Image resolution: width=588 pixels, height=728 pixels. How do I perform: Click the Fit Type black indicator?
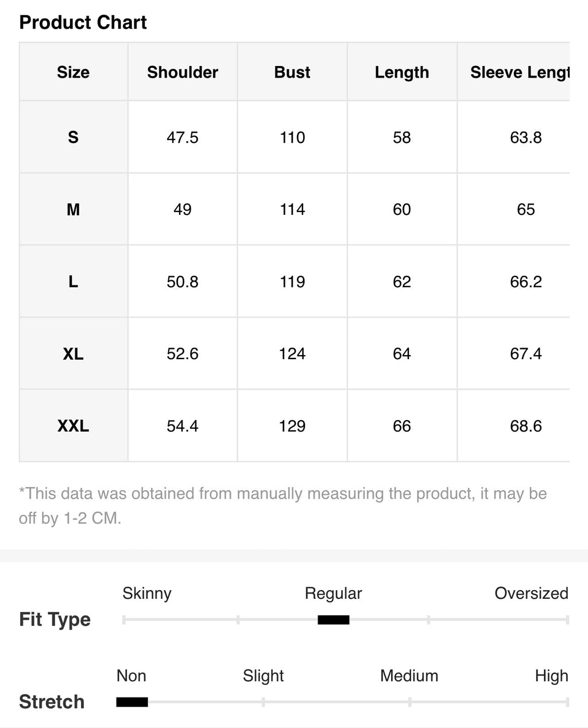tap(334, 619)
